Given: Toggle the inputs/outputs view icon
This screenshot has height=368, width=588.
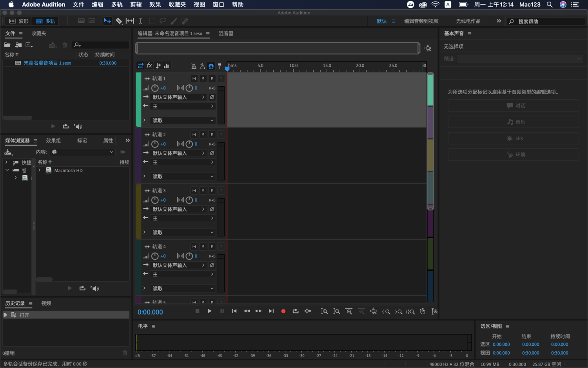Looking at the screenshot, I should 140,66.
